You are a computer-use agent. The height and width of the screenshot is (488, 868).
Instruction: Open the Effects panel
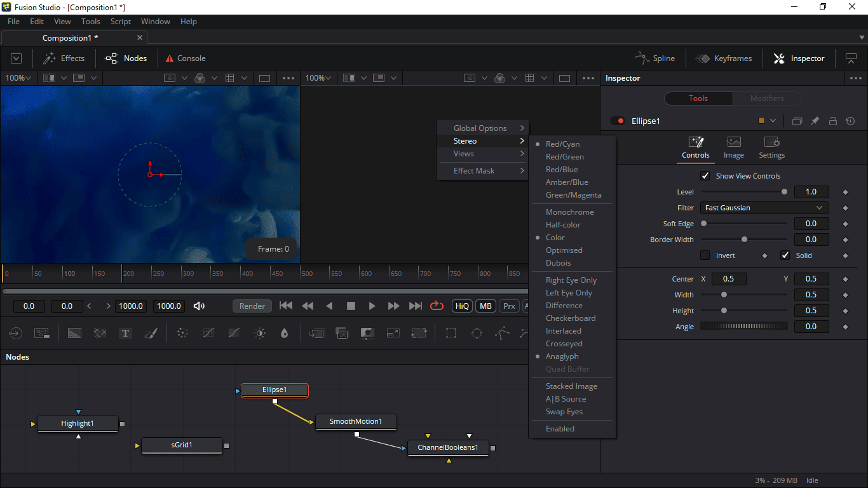[64, 58]
